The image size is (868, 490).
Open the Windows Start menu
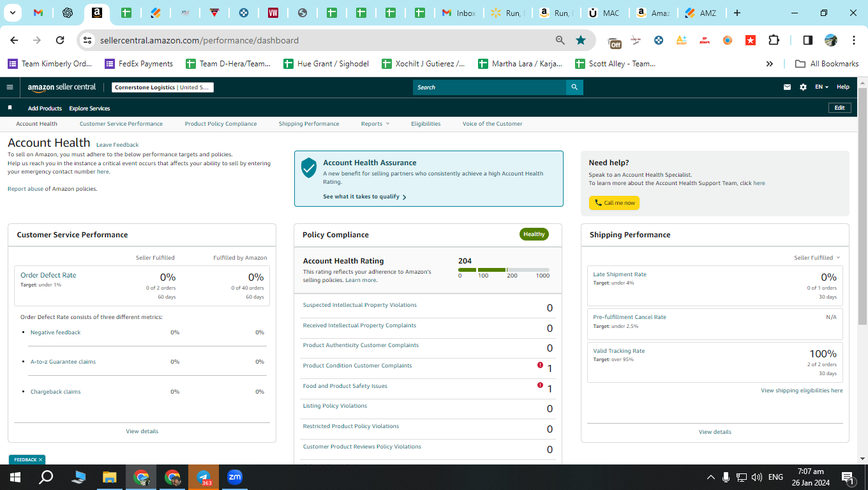click(15, 477)
